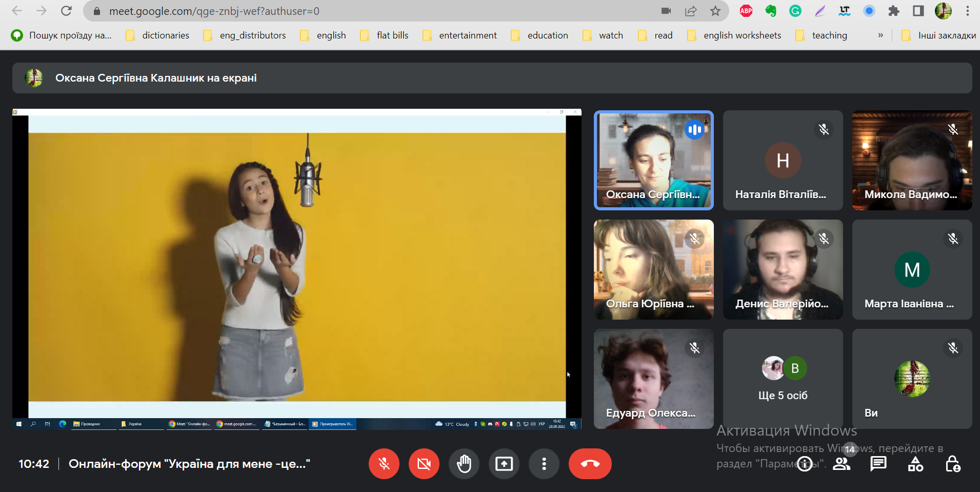The image size is (980, 492).
Task: Open the Evernote elephant extension
Action: [x=771, y=11]
